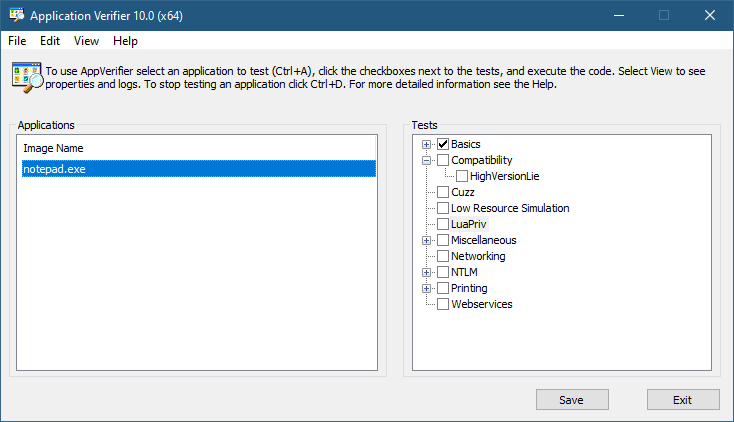Screen dimensions: 734x422
Task: Select the HighVersionLie tree item label
Action: 504,176
